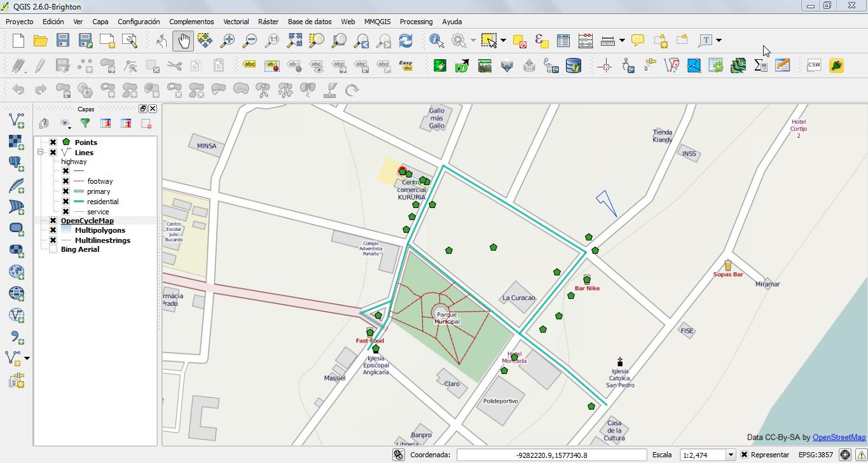Open the EasyLabel plugin icon
The width and height of the screenshot is (868, 463).
point(405,65)
